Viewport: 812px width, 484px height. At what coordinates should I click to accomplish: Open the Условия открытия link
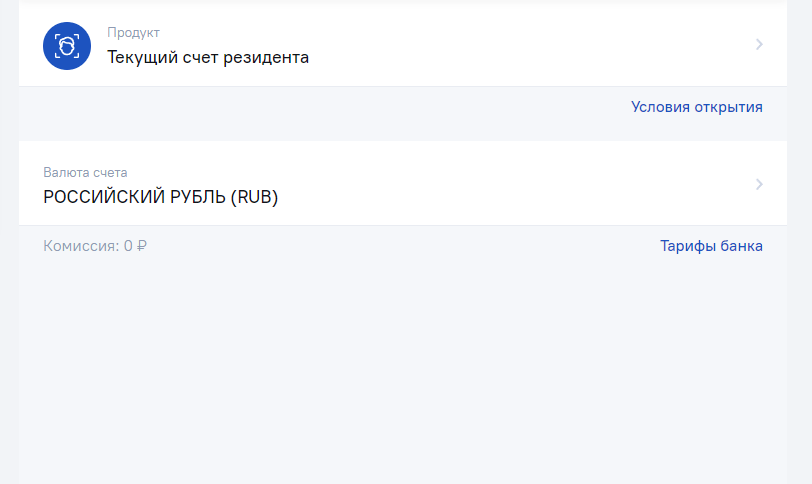coord(697,107)
